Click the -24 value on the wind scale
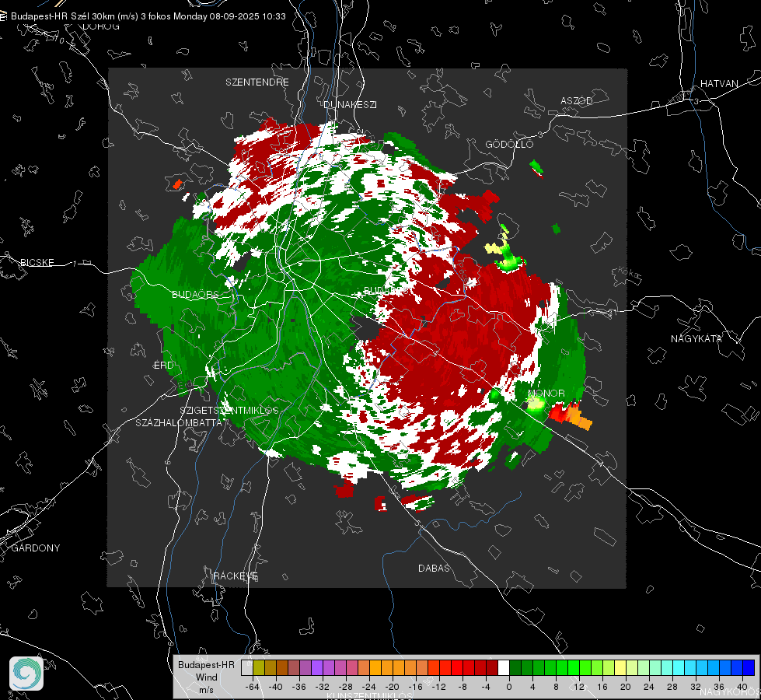Screen dimensions: 761x700 [x=369, y=687]
